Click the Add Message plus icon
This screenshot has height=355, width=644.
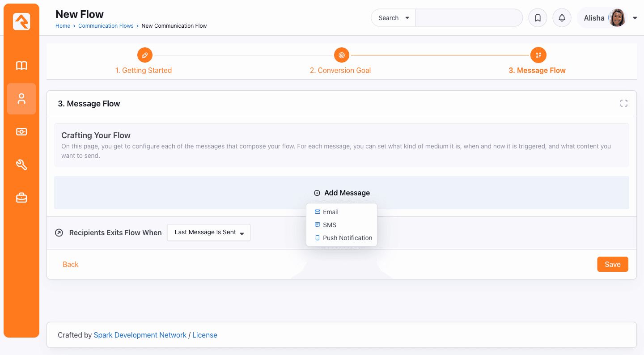317,193
